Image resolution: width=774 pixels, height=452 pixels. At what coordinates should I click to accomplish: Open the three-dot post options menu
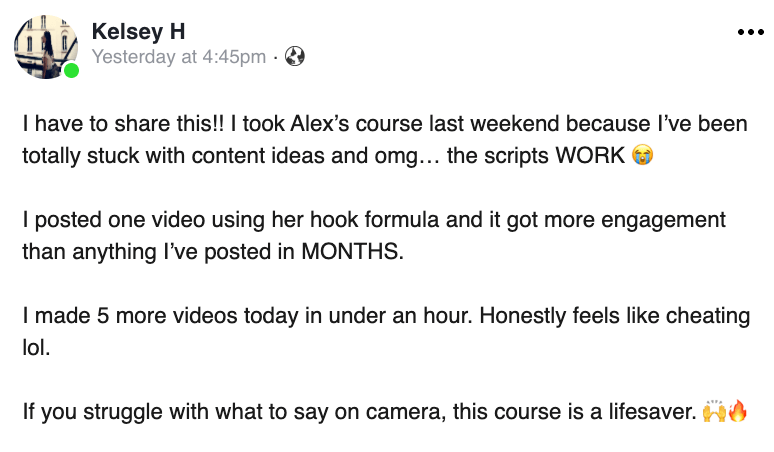coord(749,32)
